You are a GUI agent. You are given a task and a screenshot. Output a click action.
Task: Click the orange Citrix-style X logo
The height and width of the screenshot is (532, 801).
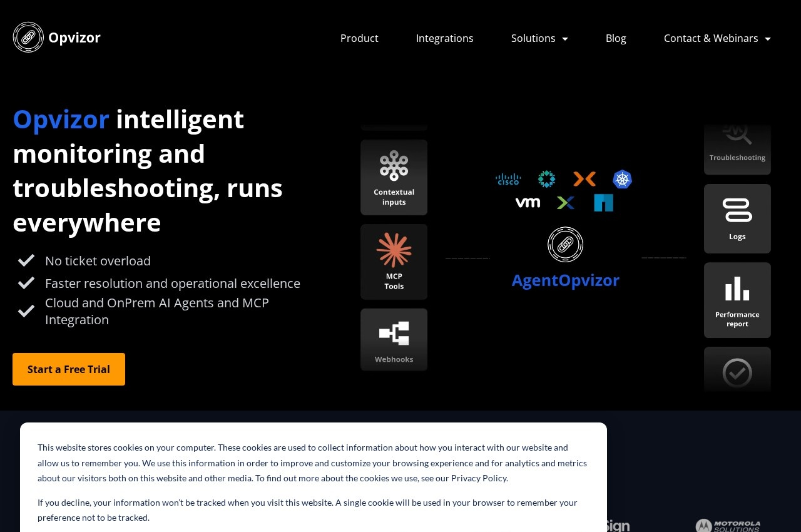coord(584,179)
